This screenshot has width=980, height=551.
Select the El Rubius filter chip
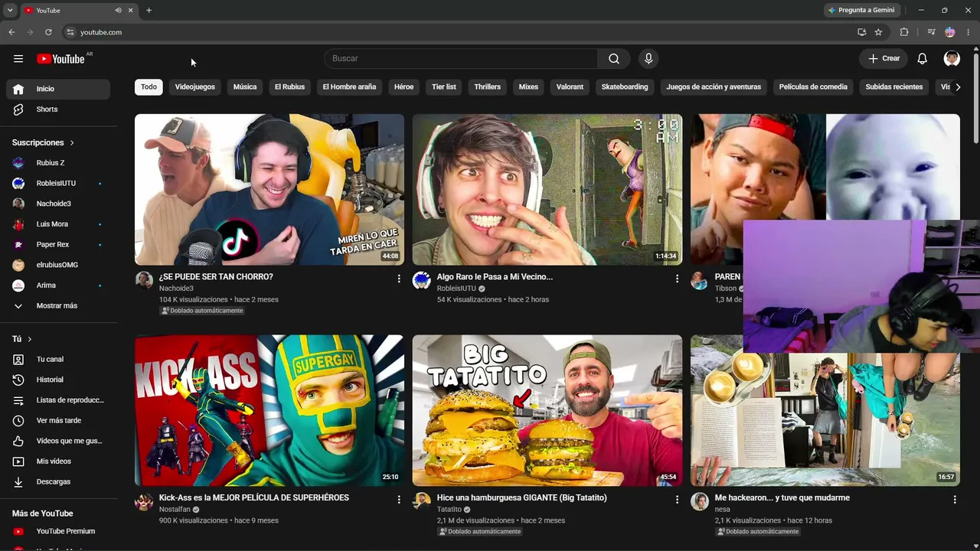coord(289,87)
